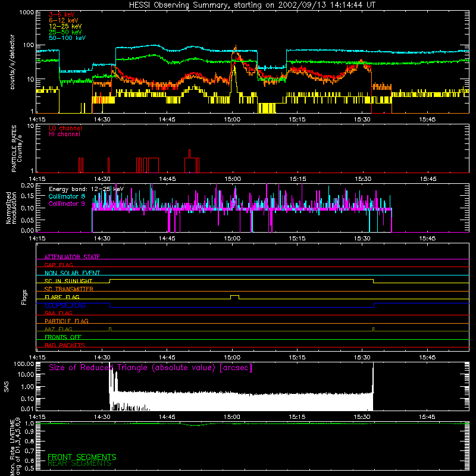This screenshot has width=476, height=476.
Task: Click "15:45" on the SAS panel time axis
Action: tap(427, 417)
